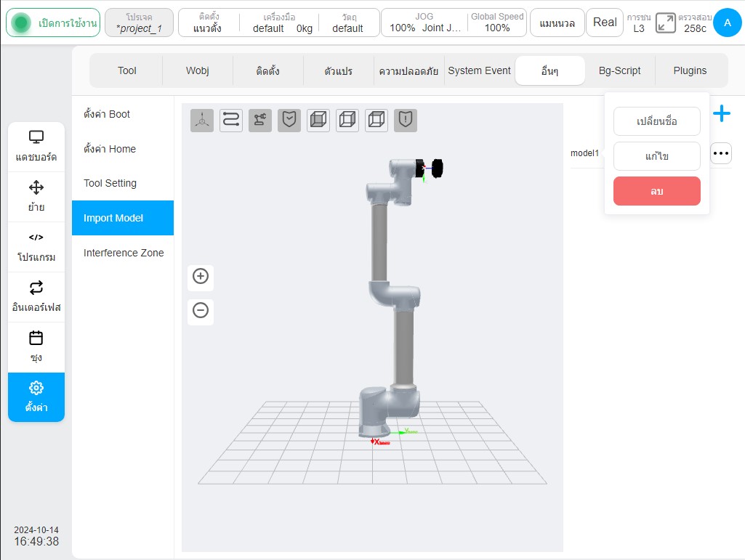This screenshot has height=560, width=745.
Task: Open the collision level L3 setting
Action: (639, 23)
